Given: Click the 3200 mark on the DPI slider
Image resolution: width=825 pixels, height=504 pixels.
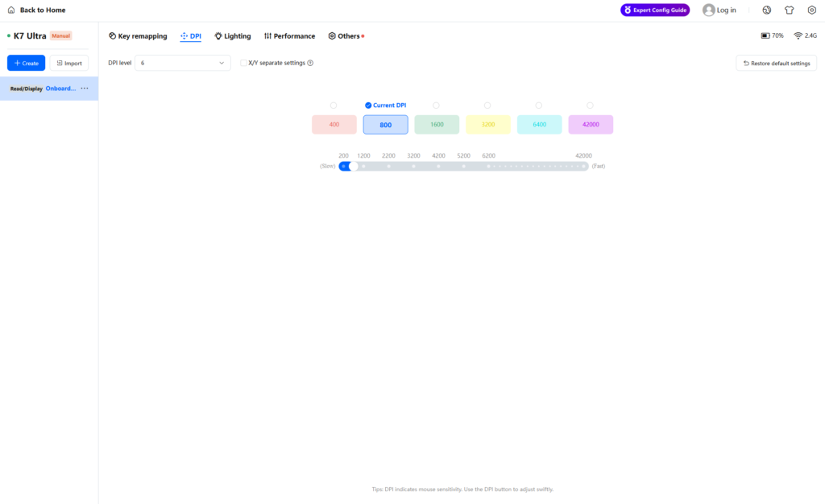Looking at the screenshot, I should tap(413, 166).
